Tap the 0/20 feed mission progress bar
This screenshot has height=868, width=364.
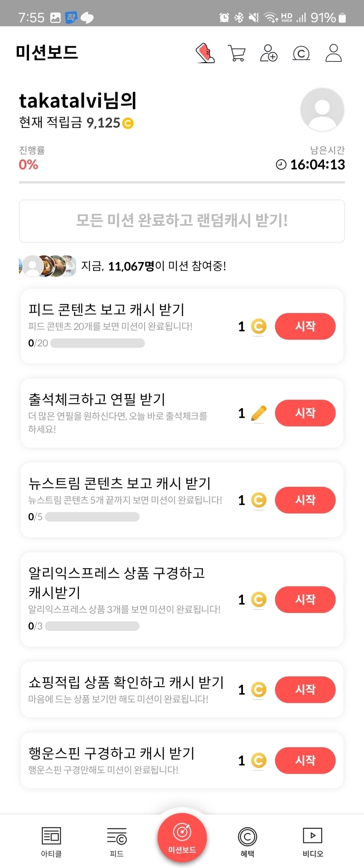(x=97, y=343)
